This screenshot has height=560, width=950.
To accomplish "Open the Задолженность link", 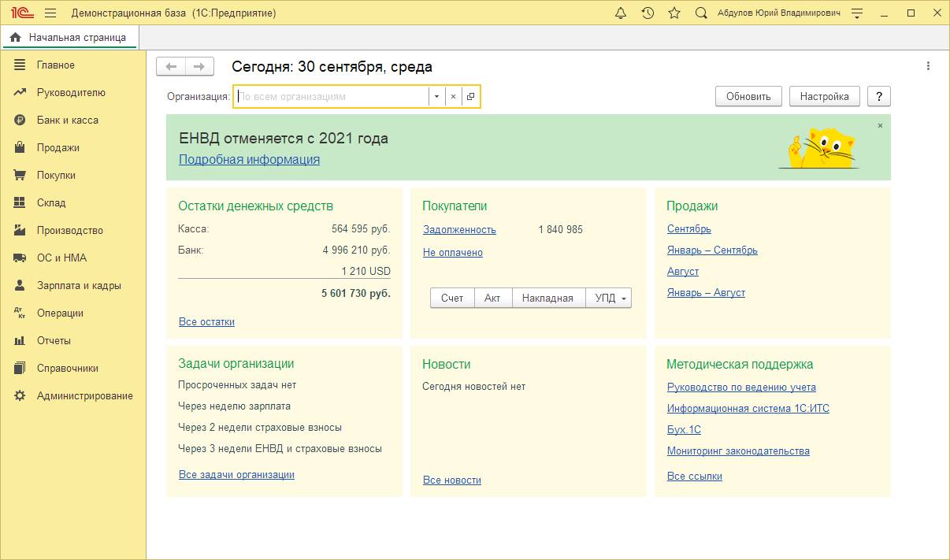I will coord(459,230).
